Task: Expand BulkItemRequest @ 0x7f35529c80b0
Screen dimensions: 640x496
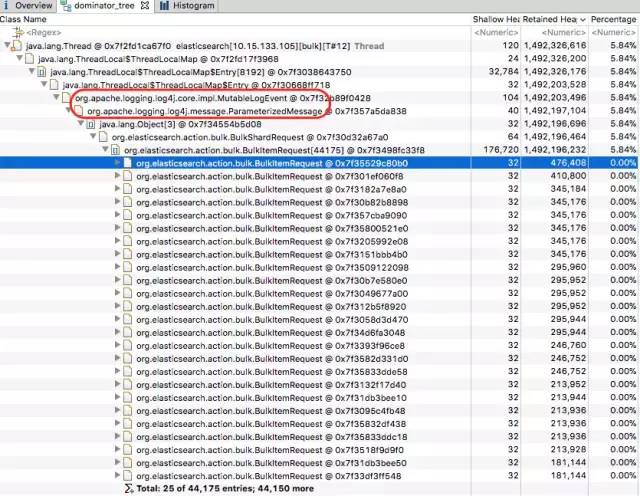Action: [x=118, y=163]
